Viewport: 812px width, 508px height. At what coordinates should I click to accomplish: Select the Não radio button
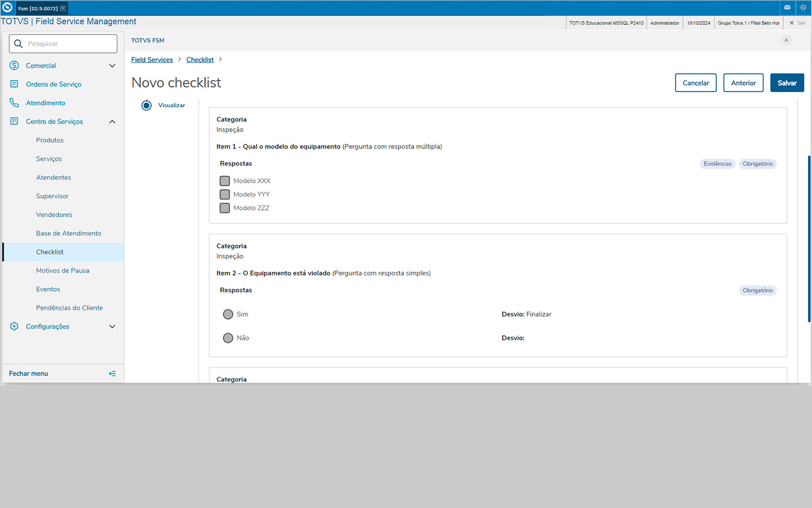(x=228, y=338)
